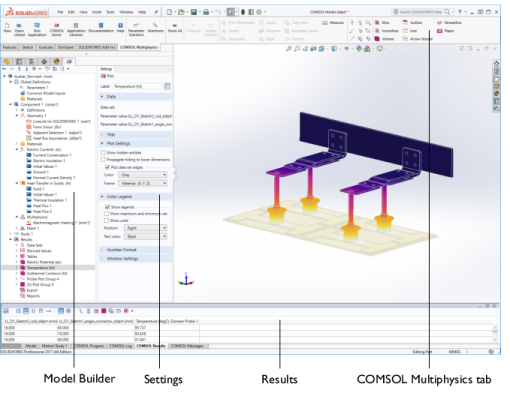The width and height of the screenshot is (510, 402).
Task: Enable Show maximum and minimum values
Action: coord(107,214)
